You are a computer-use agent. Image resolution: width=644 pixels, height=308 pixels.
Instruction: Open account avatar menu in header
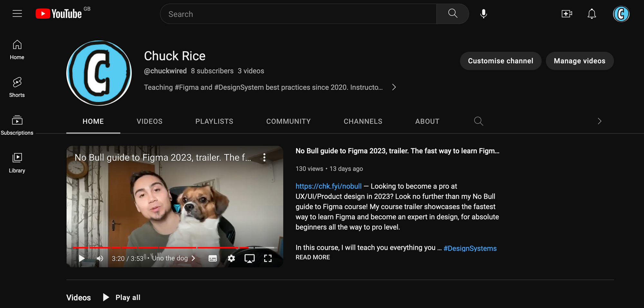(621, 14)
